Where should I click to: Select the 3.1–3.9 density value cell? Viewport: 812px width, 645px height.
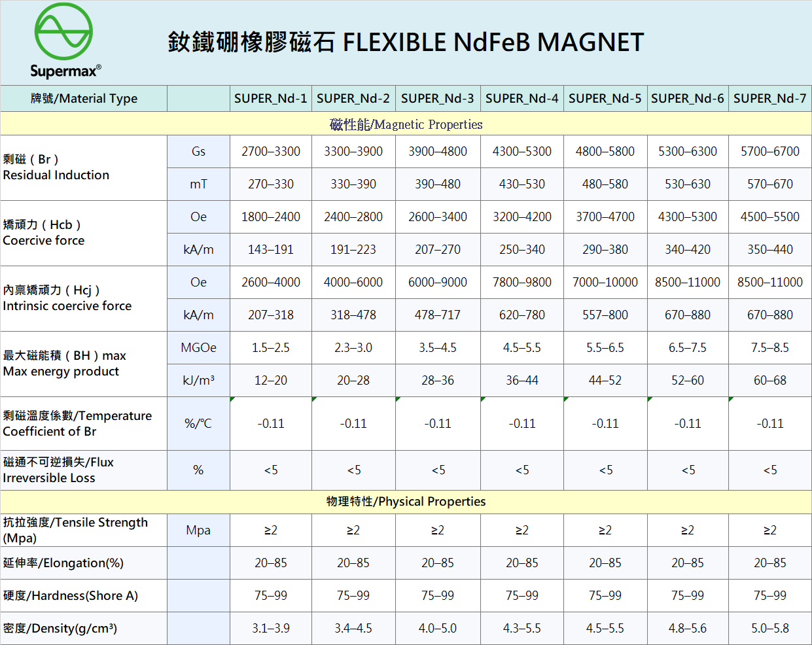270,629
